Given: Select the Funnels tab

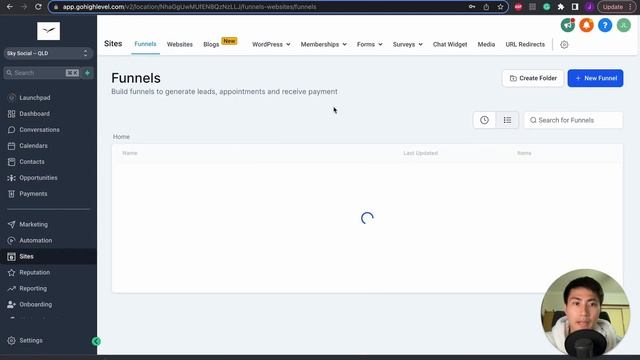Looking at the screenshot, I should coord(145,44).
